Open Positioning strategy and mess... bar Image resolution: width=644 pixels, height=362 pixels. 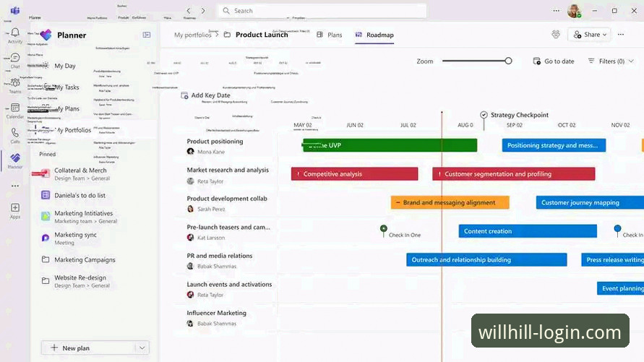point(554,145)
